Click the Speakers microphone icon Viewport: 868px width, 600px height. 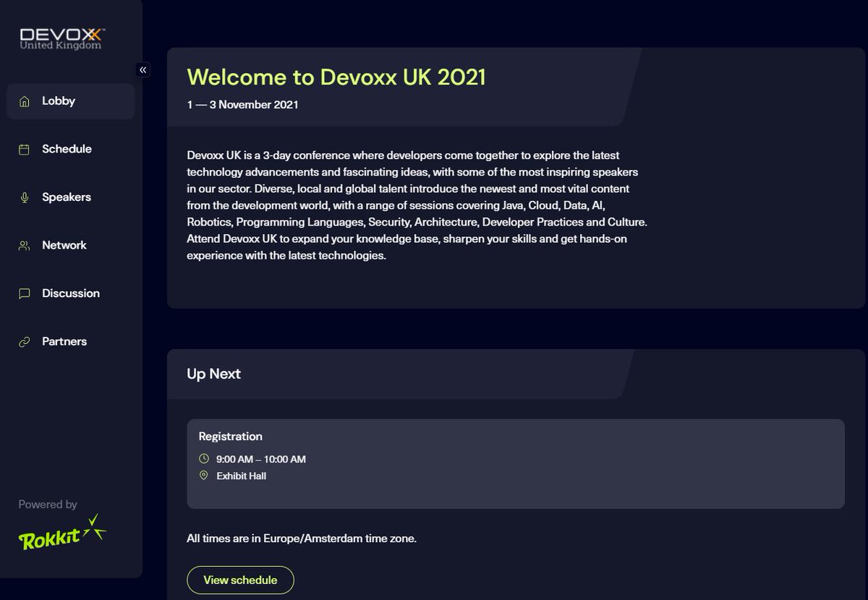(x=25, y=197)
